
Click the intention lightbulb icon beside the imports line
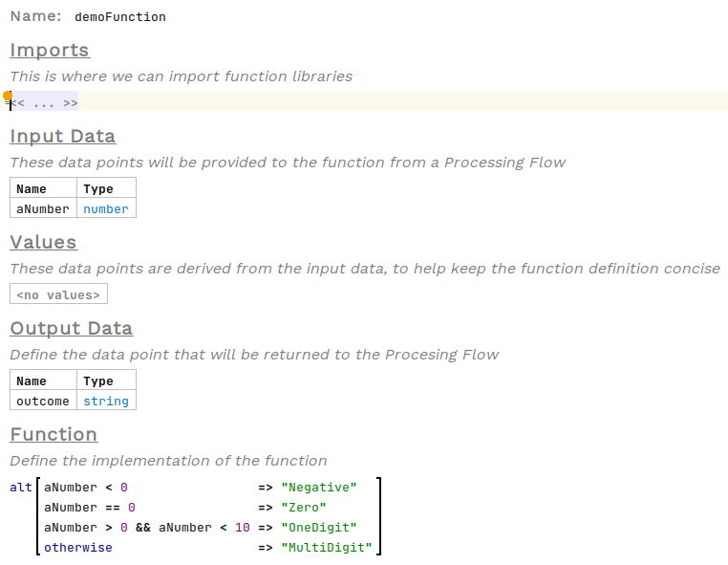coord(8,97)
